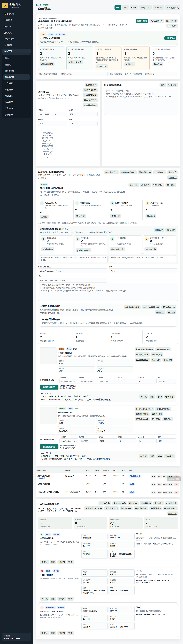Click the 采集公开页 button
This screenshot has width=183, height=644.
(x=158, y=185)
